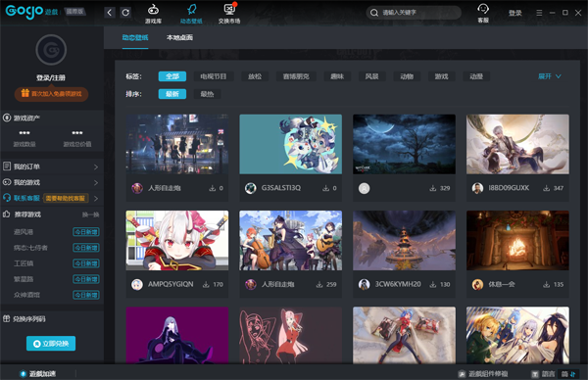Switch to the Local Desktop tab
Image resolution: width=588 pixels, height=380 pixels.
click(179, 37)
